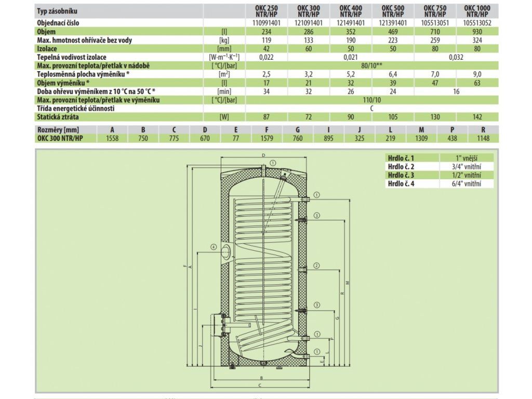
Task: Click the volume value 469
Action: click(x=393, y=32)
